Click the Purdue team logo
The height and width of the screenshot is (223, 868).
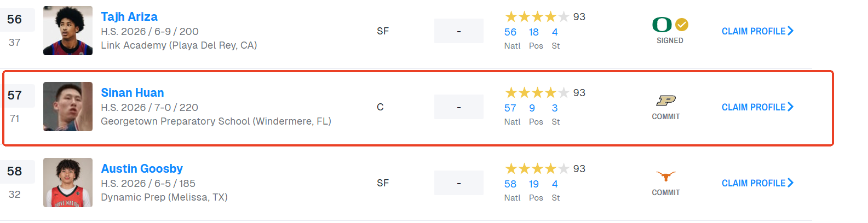666,101
